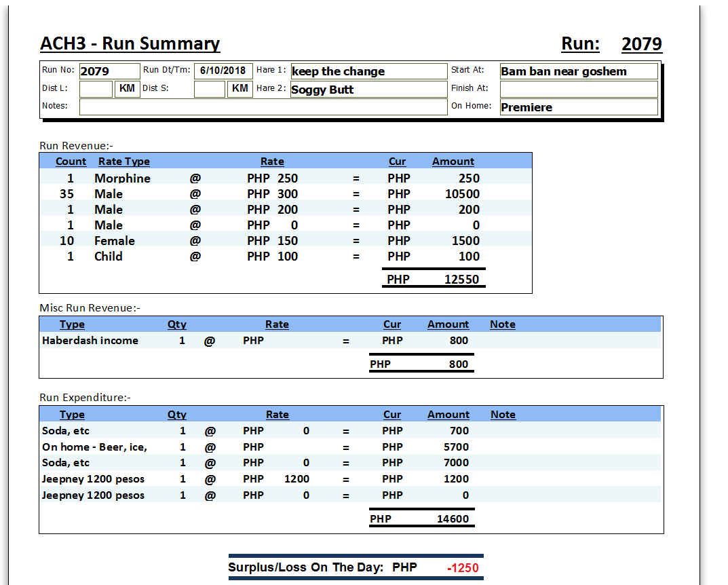Select the Rate Type column header
Viewport: 728px width, 585px height.
123,162
